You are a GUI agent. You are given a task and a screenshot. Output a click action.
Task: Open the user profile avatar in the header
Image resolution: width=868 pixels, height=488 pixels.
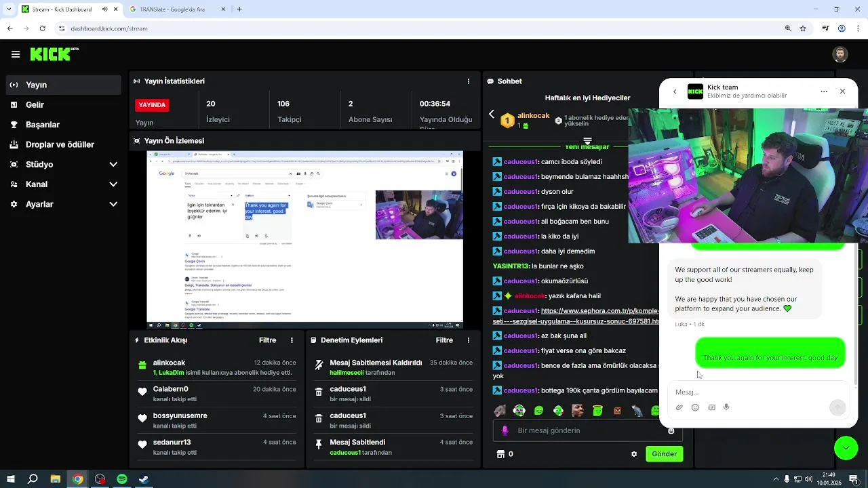point(840,54)
